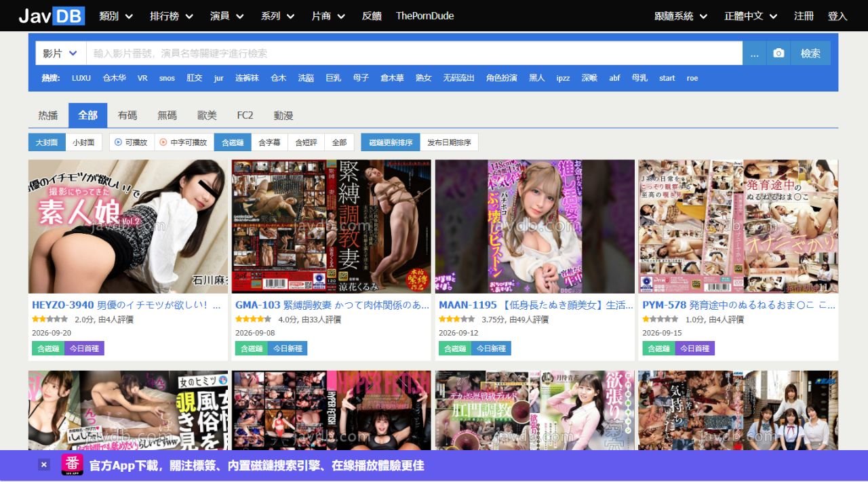Click the LUXU hot search tag

(81, 78)
